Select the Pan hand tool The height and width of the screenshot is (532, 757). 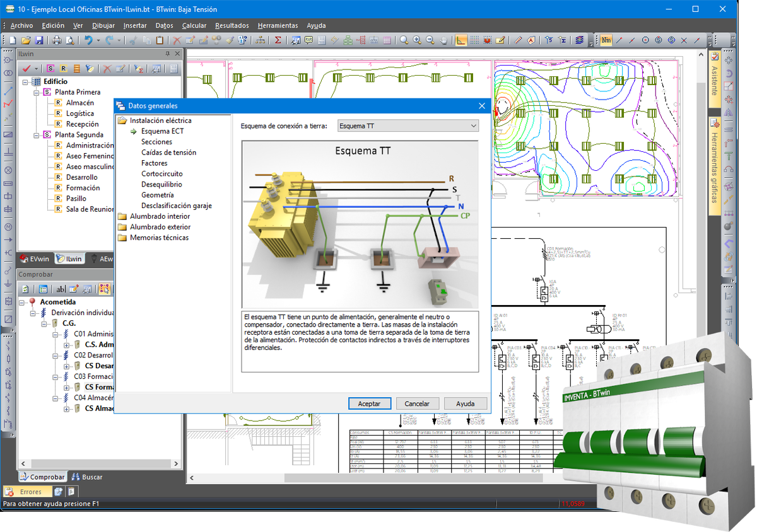443,40
